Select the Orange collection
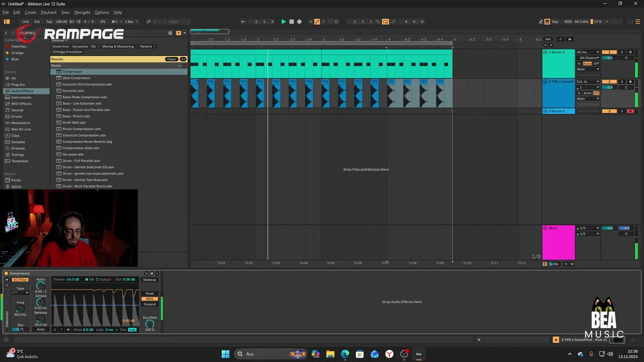 coord(17,53)
